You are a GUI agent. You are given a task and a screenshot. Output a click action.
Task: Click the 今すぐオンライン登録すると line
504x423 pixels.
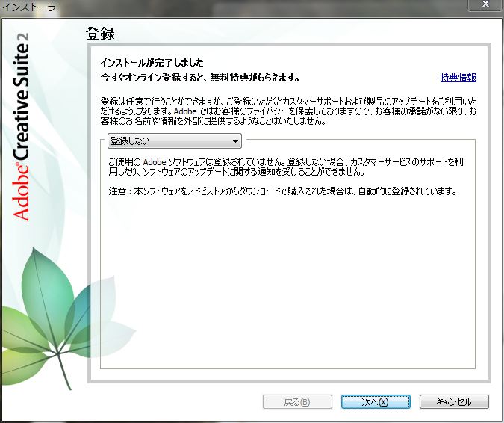point(200,78)
